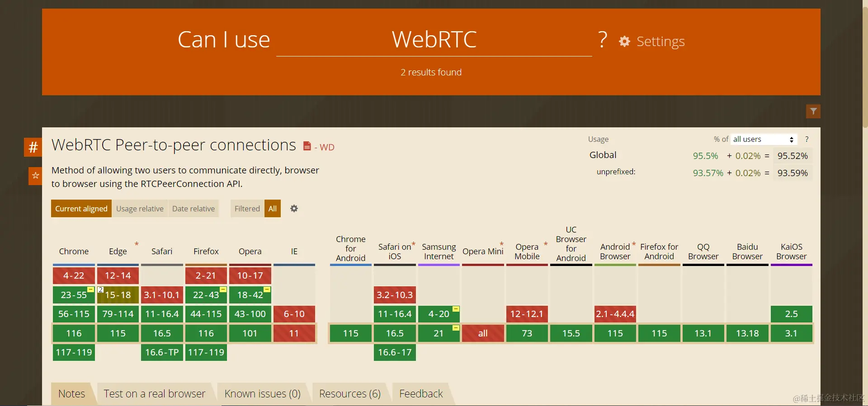Click the asterisk beside Android Browser header

pyautogui.click(x=634, y=244)
